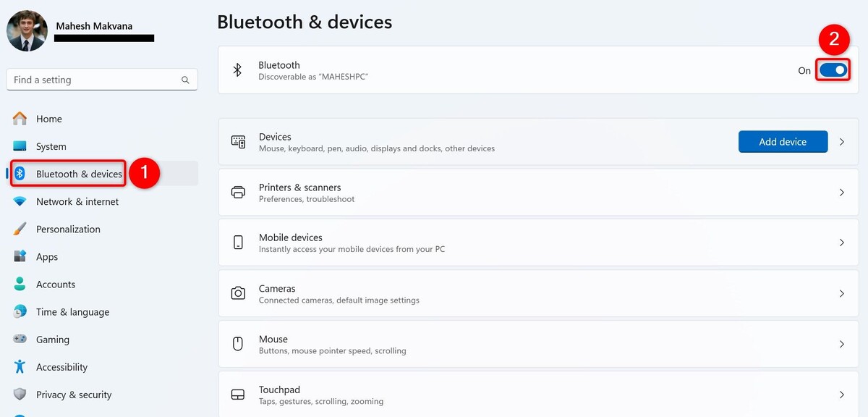Turn off the Bluetooth toggle
This screenshot has height=417, width=868.
833,70
